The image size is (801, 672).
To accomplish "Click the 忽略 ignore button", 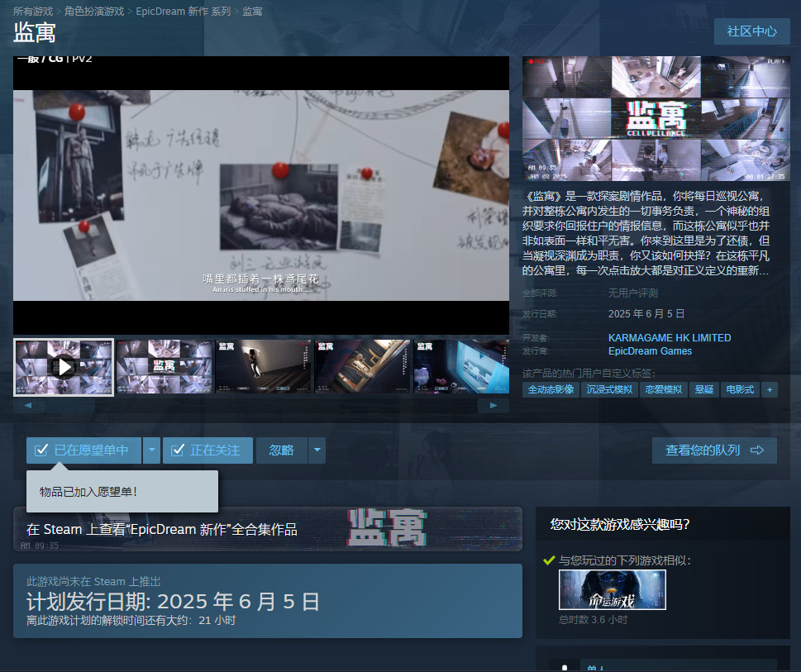I will click(282, 450).
